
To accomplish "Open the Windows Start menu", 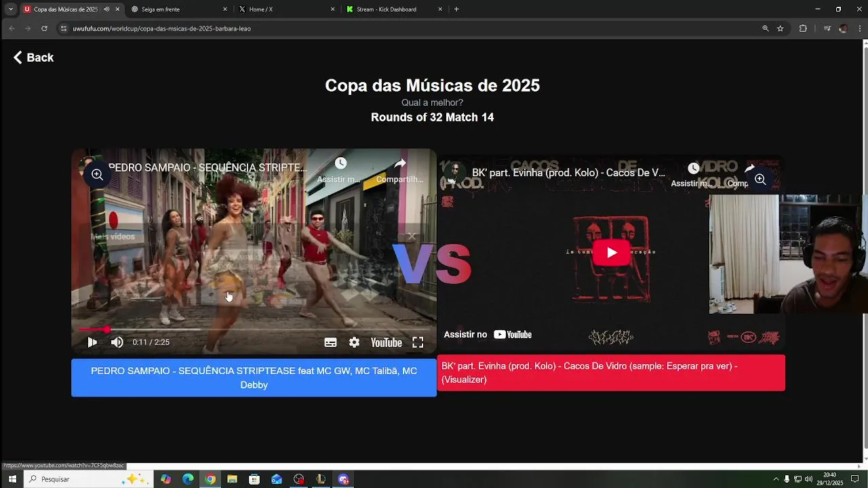I will pos(12,479).
